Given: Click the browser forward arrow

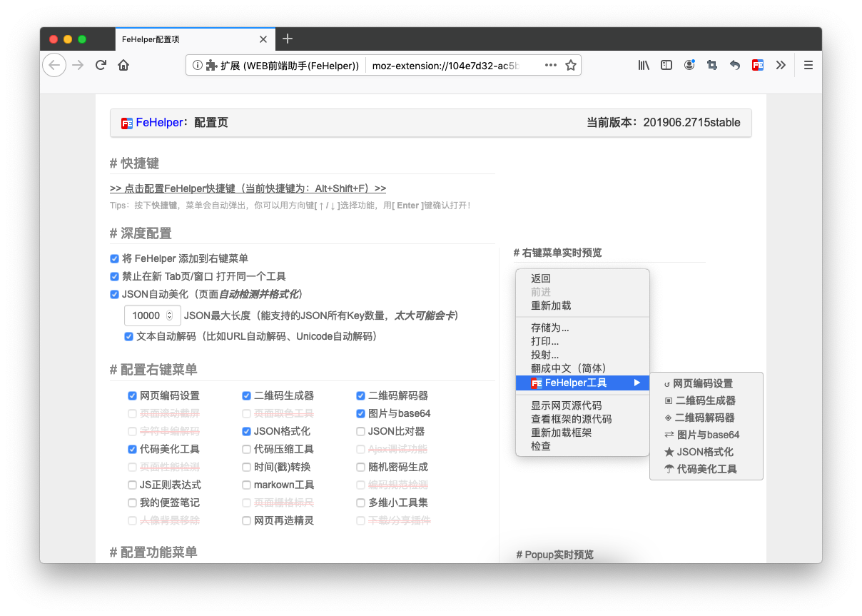Looking at the screenshot, I should point(78,65).
